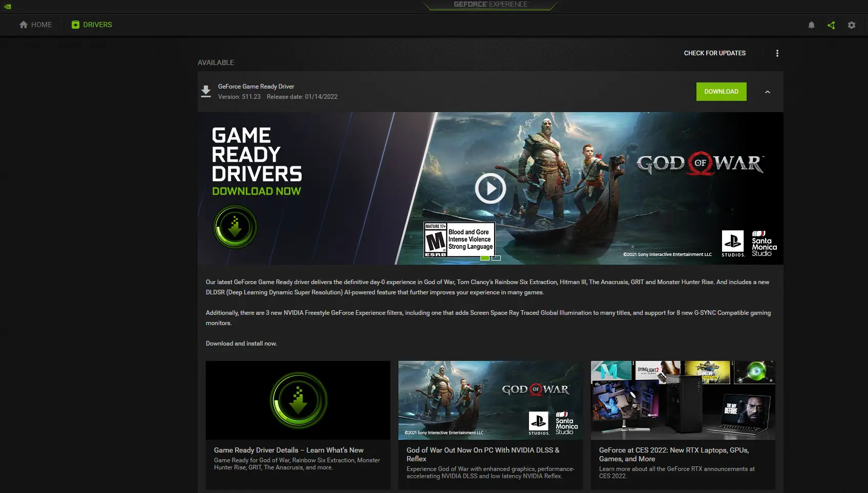Click Check for Updates

pyautogui.click(x=715, y=53)
